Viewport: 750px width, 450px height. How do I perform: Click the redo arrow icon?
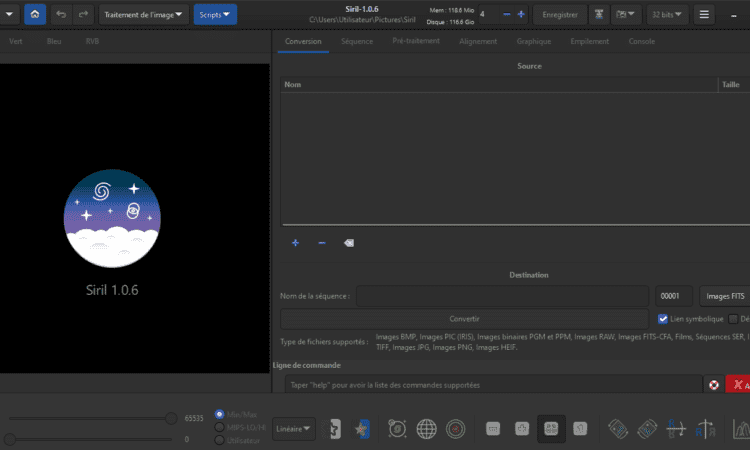pyautogui.click(x=83, y=14)
